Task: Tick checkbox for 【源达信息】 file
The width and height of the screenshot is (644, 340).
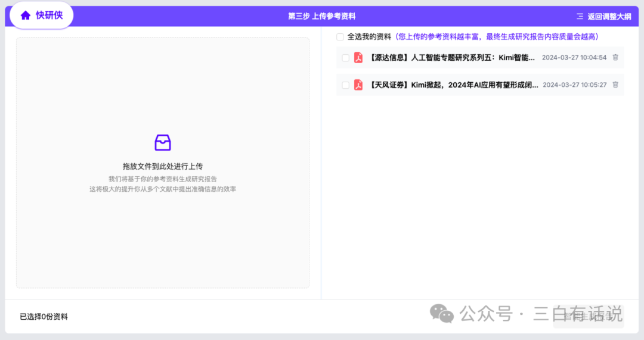Action: coord(345,58)
